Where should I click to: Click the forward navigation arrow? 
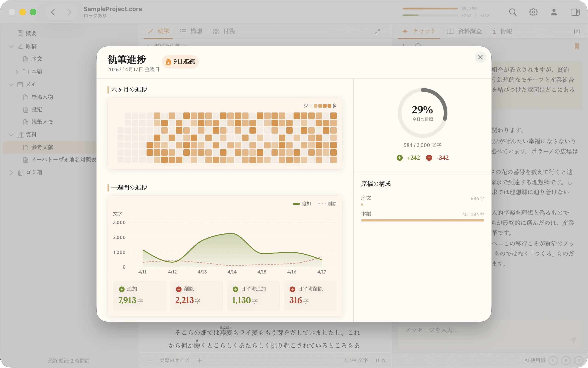coord(69,12)
